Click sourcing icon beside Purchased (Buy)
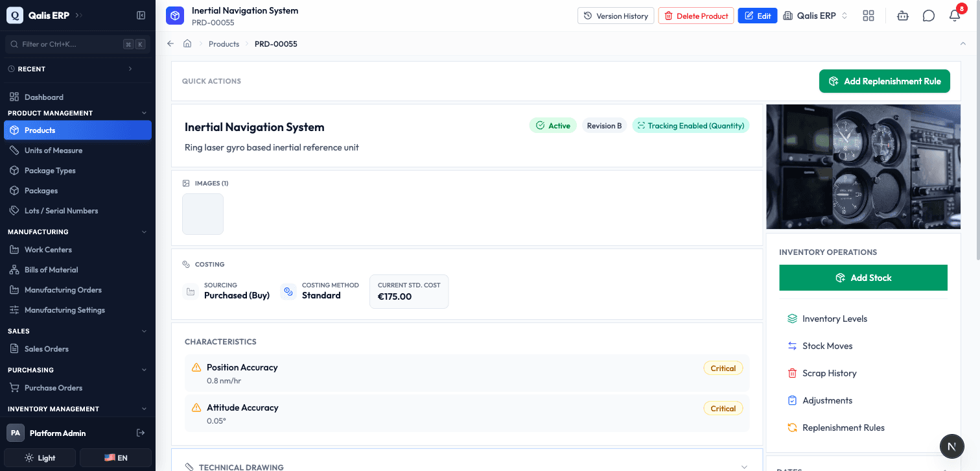This screenshot has height=471, width=980. [191, 292]
